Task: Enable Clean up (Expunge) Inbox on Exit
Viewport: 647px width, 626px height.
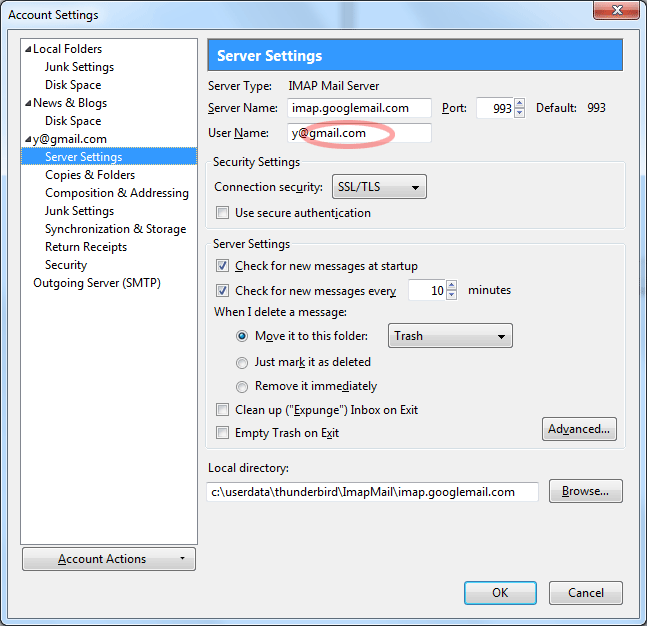Action: pyautogui.click(x=222, y=410)
